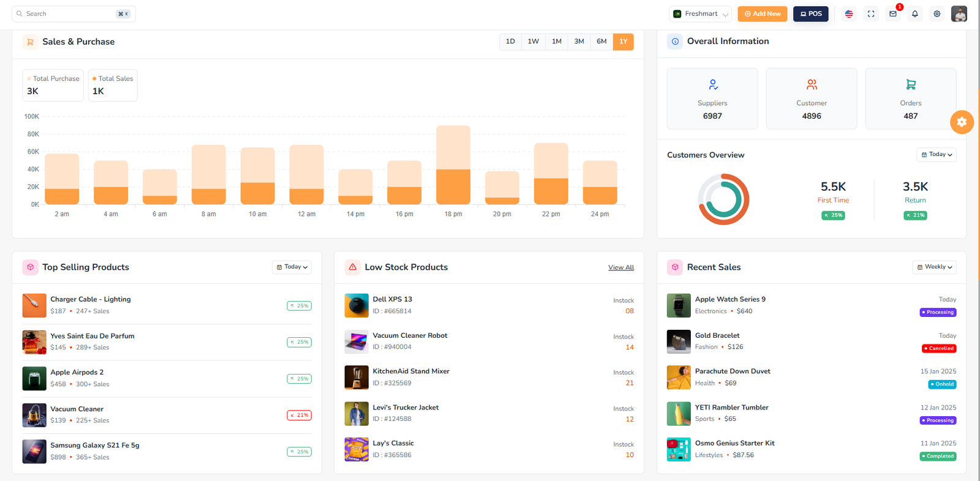The width and height of the screenshot is (980, 481).
Task: Click the notification bell icon
Action: click(914, 13)
